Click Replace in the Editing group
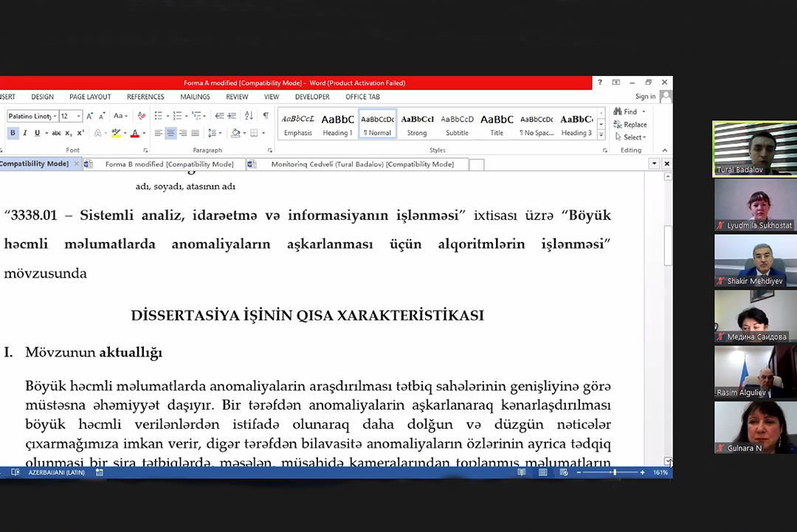The height and width of the screenshot is (532, 797). [x=631, y=125]
